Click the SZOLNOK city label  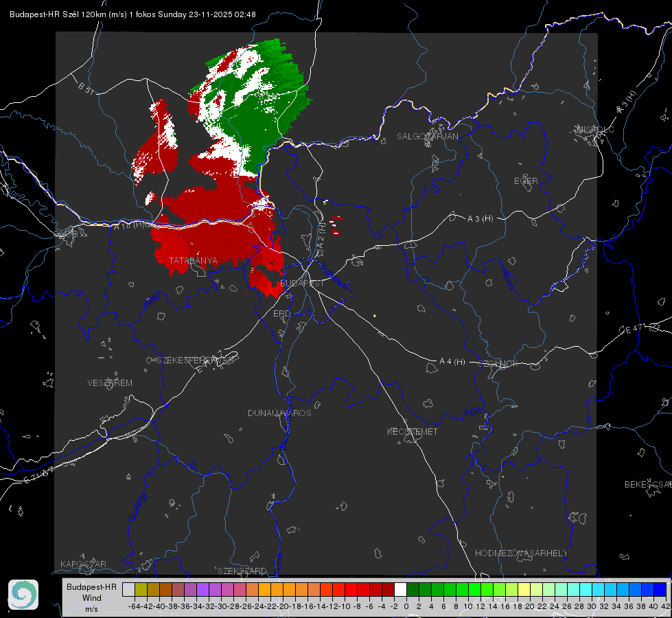coord(499,364)
